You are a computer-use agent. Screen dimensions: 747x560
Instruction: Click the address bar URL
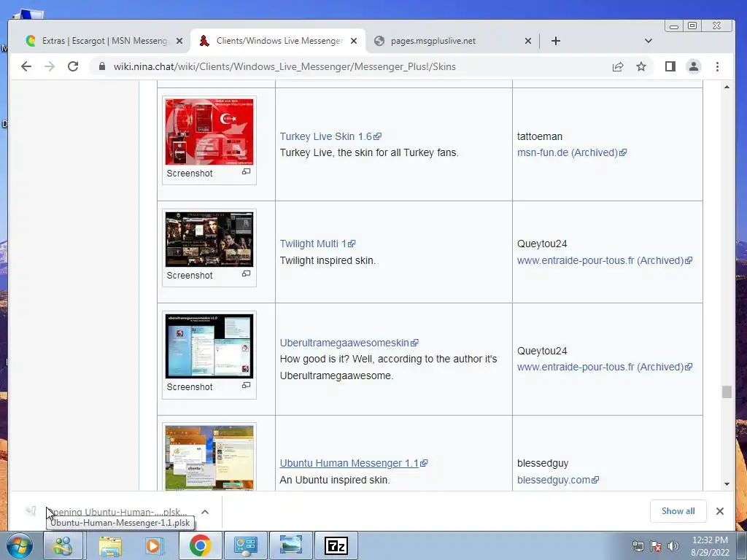285,66
